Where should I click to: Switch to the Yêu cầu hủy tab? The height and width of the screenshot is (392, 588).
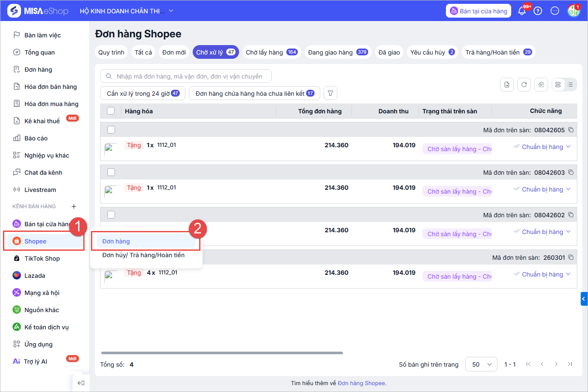coord(432,52)
